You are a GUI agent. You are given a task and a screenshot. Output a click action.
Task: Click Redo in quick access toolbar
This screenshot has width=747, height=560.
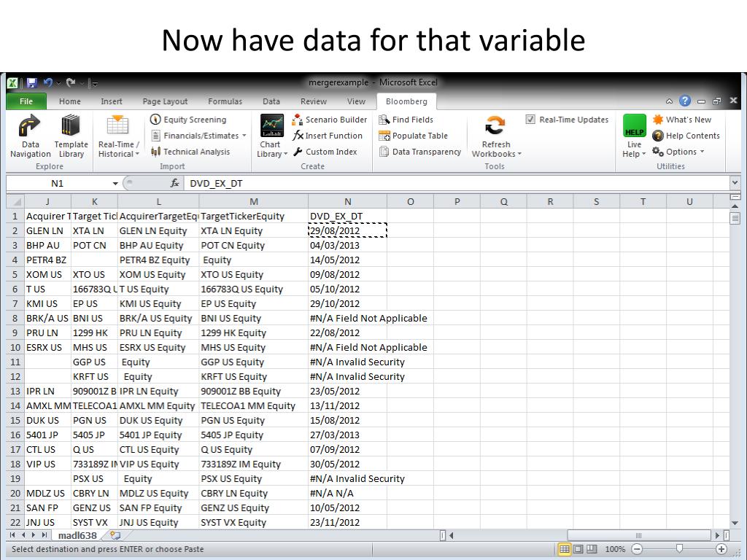(71, 83)
